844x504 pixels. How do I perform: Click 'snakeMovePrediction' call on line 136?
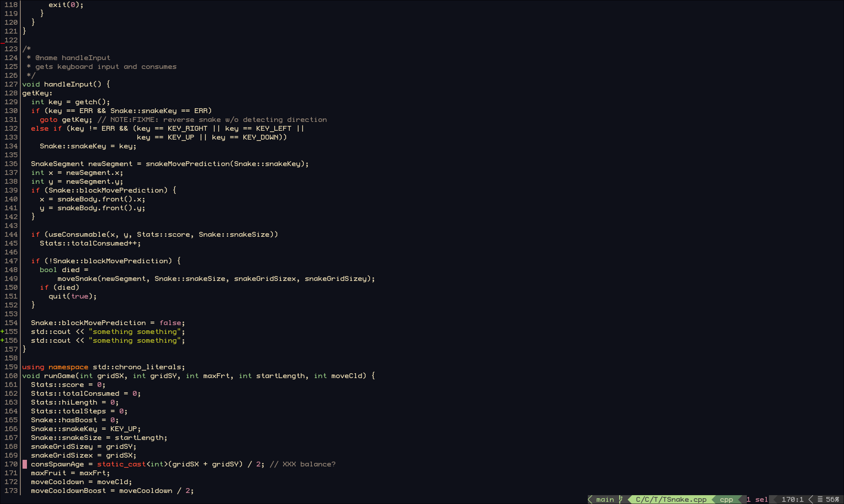pos(187,163)
